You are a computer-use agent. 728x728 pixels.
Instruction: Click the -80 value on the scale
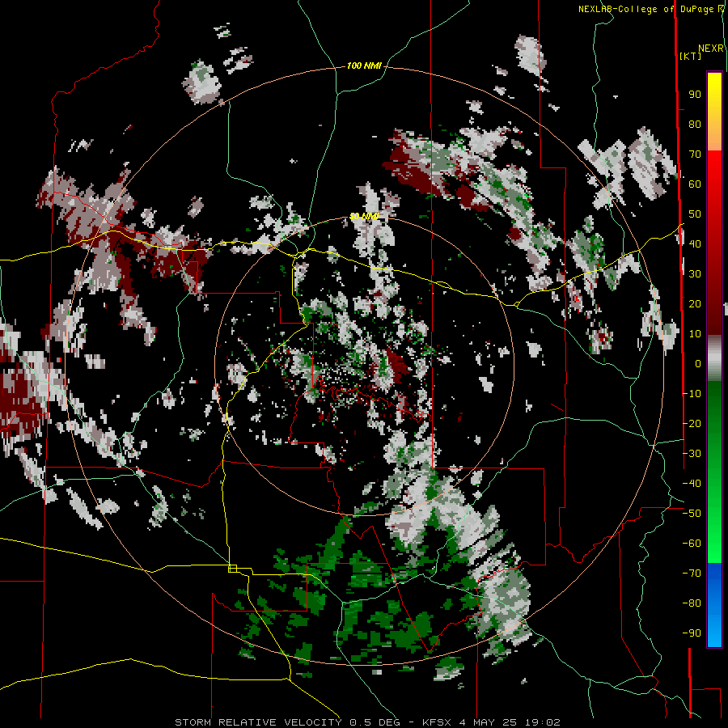point(692,603)
